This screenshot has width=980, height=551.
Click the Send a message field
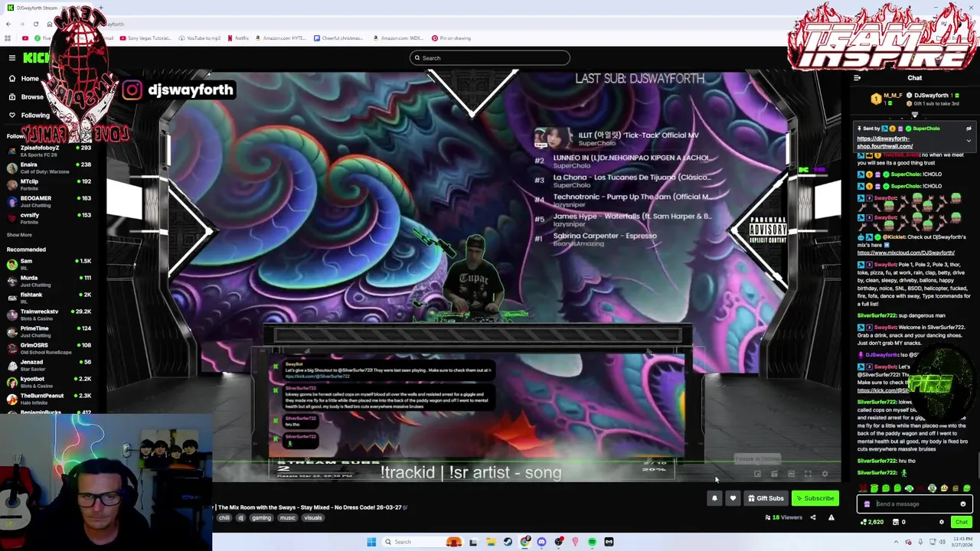coord(915,504)
